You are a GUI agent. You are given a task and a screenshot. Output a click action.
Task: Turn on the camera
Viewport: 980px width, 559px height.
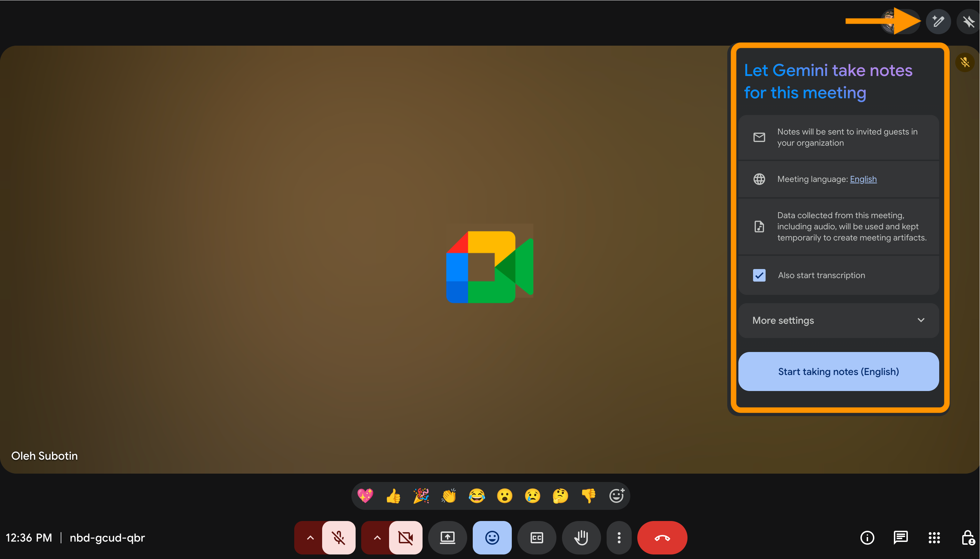point(405,537)
